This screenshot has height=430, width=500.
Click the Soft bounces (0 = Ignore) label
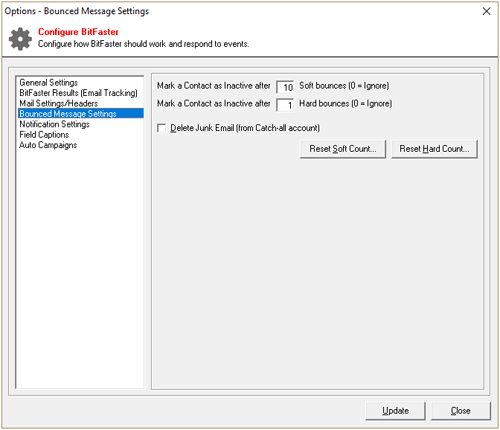coord(344,86)
